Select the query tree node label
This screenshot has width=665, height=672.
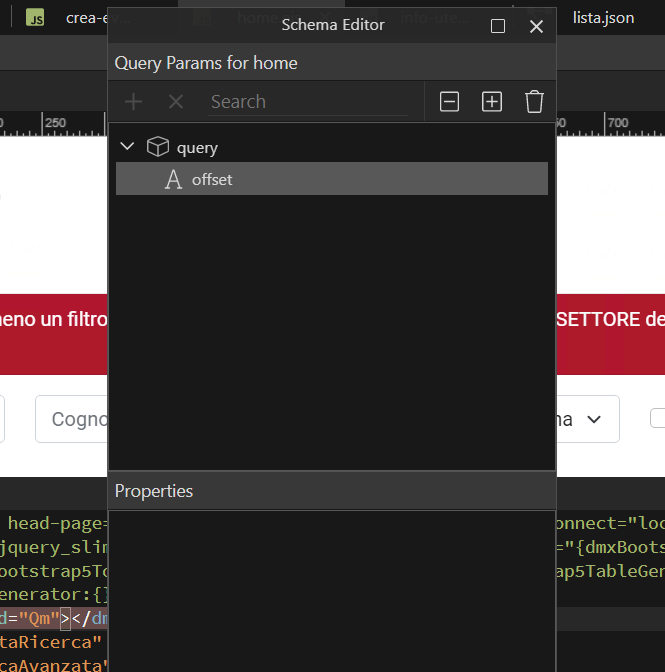[197, 148]
